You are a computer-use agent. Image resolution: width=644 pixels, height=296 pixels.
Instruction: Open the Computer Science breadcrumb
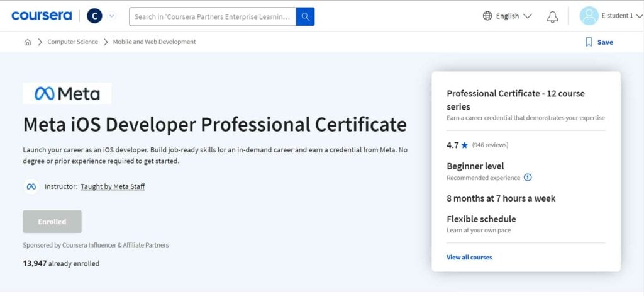pyautogui.click(x=73, y=42)
